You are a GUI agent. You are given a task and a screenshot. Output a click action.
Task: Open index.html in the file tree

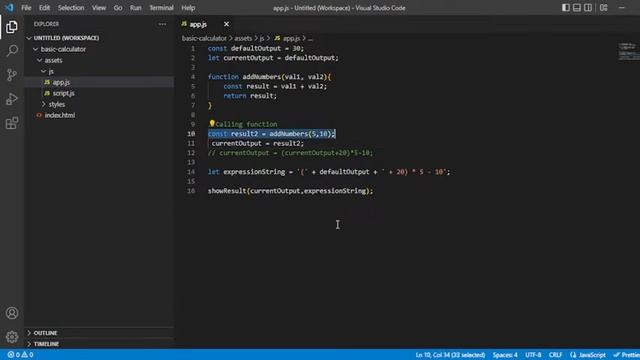click(100, 115)
